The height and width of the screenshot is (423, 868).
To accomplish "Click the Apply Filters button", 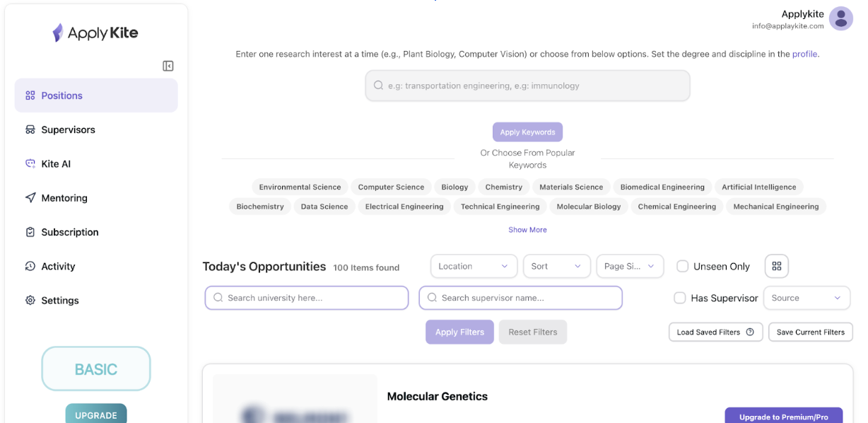I will tap(459, 332).
